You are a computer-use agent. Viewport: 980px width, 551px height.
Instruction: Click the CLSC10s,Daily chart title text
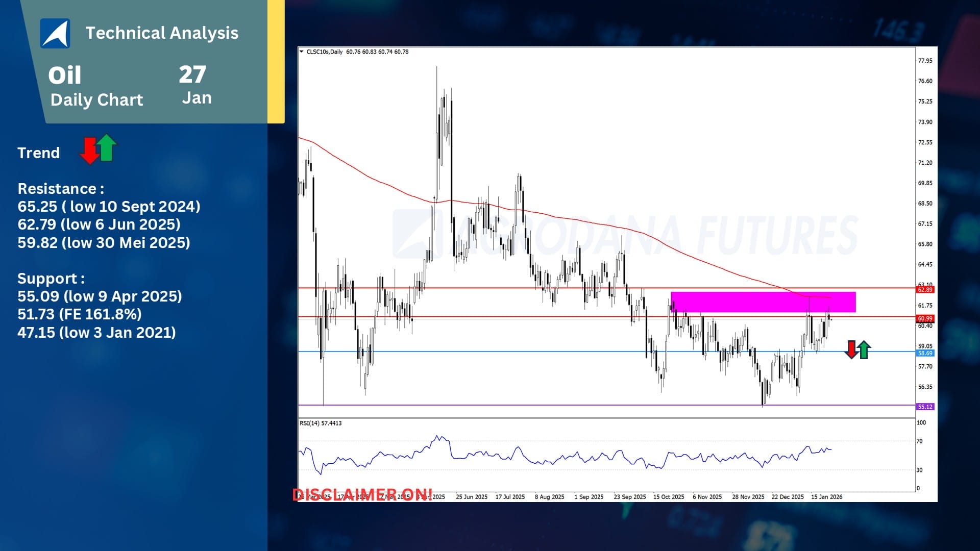tap(325, 52)
